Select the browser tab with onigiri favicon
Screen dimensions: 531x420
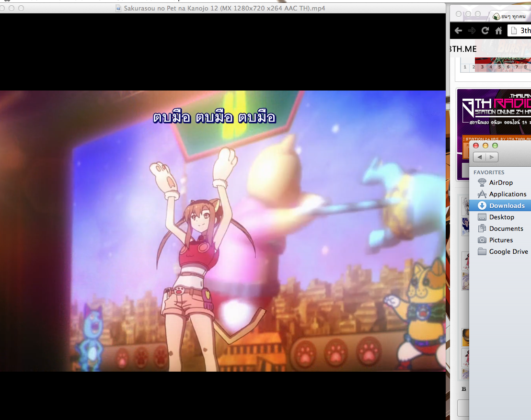point(510,16)
